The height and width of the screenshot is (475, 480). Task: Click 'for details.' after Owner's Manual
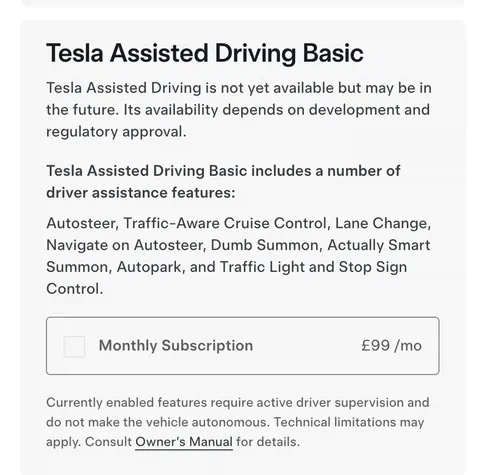click(268, 442)
